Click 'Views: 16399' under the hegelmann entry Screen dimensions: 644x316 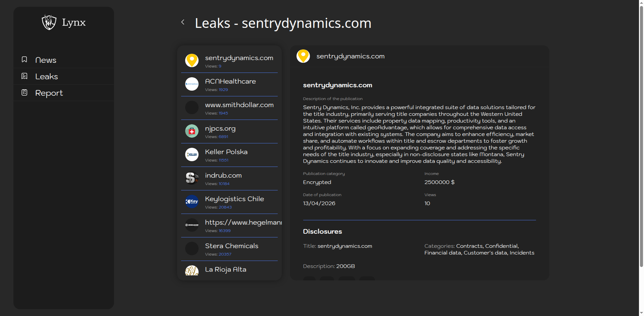point(218,231)
